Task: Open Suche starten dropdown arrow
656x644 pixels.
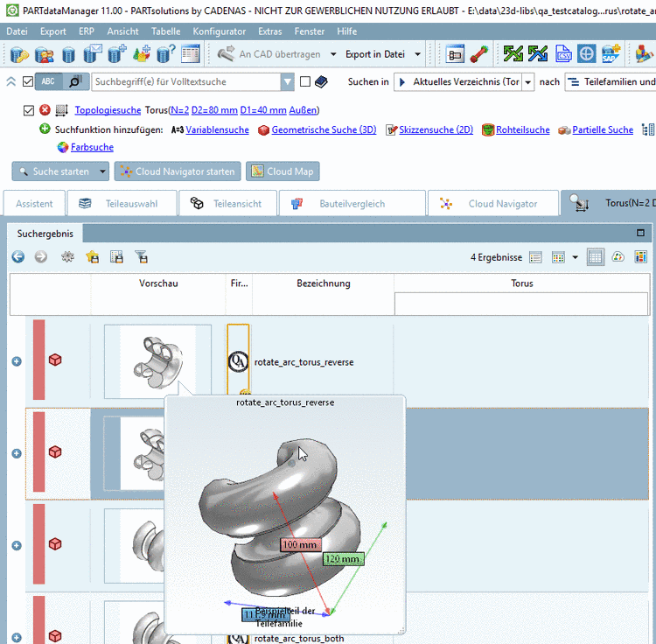Action: 102,171
